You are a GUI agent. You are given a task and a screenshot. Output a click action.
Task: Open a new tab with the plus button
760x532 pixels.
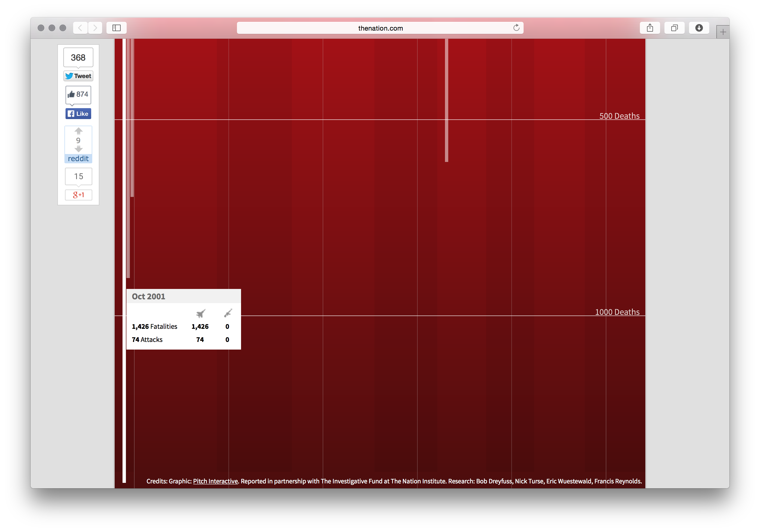tap(723, 31)
